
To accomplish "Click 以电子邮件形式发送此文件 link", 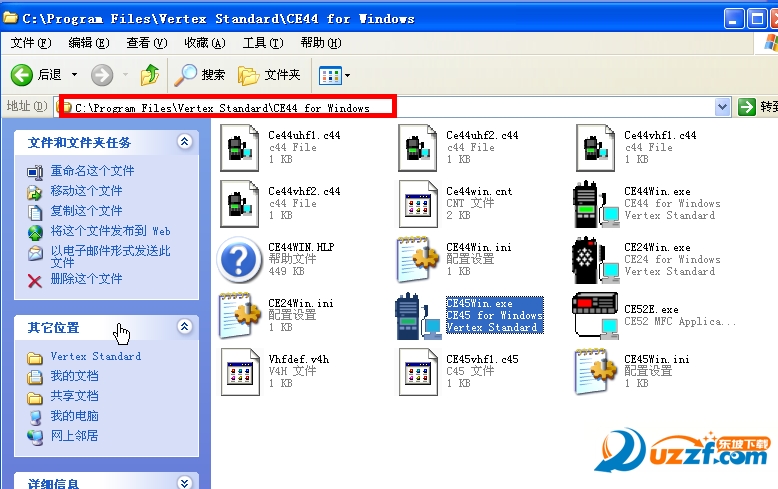I will pyautogui.click(x=110, y=256).
